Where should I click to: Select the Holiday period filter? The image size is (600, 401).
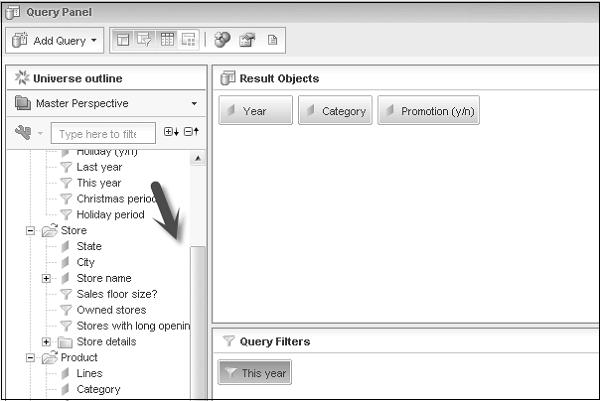tap(111, 215)
